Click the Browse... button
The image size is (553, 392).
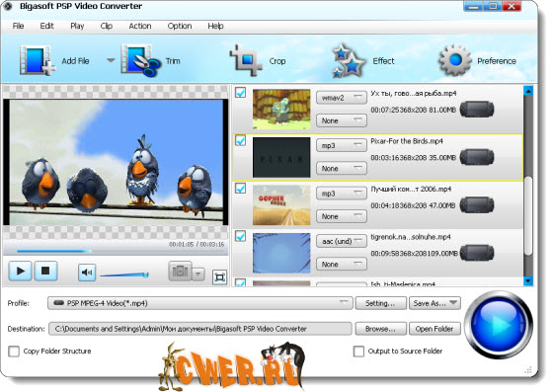pos(380,329)
